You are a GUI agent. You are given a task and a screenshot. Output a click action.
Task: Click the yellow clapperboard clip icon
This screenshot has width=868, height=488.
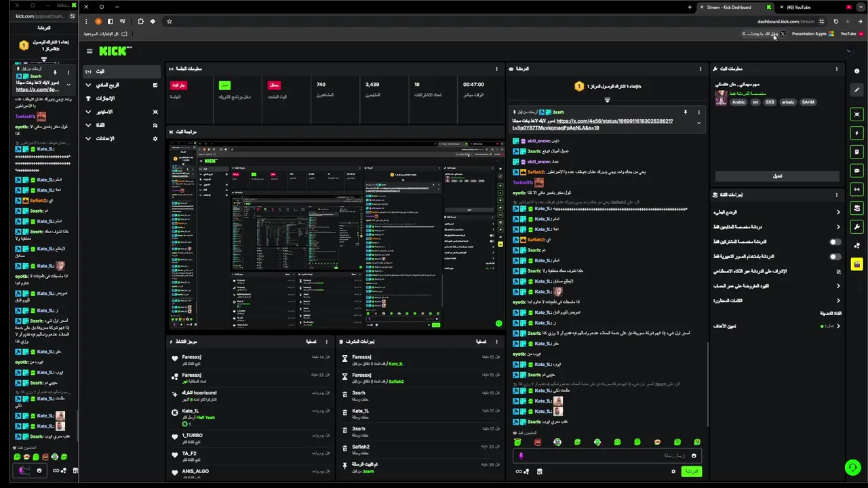click(x=857, y=264)
